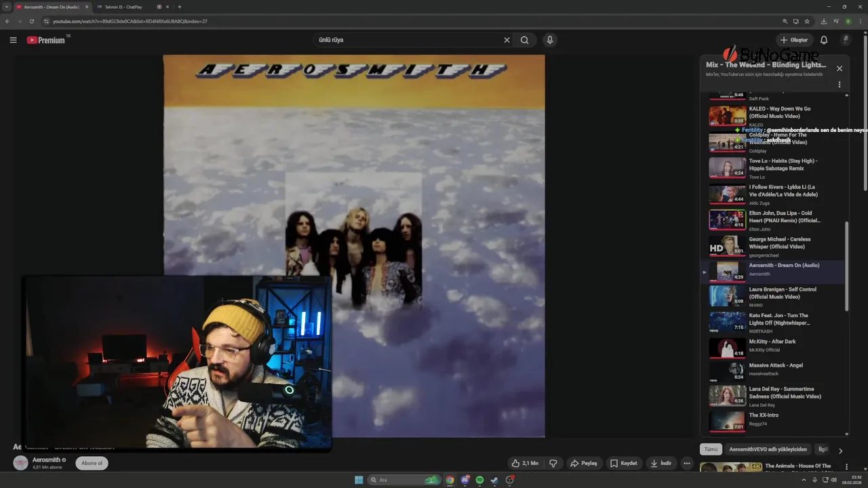Go back in browser history
The image size is (868, 488).
[7, 21]
